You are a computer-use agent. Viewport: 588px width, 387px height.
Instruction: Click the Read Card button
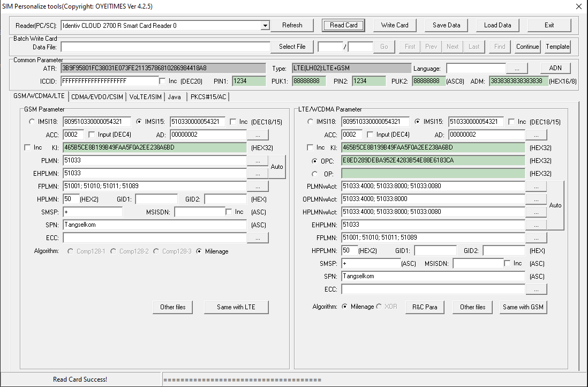(343, 25)
